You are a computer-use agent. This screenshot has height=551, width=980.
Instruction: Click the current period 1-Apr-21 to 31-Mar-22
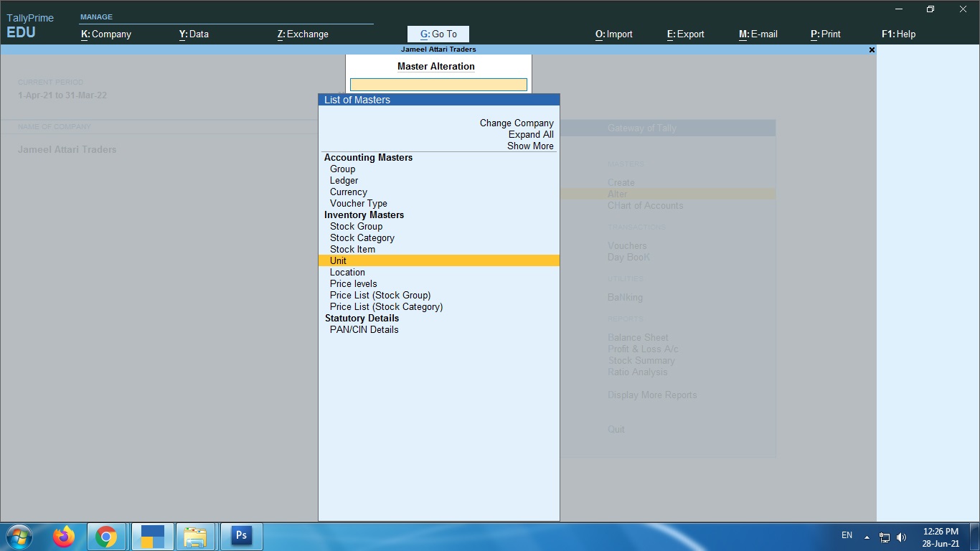(62, 95)
